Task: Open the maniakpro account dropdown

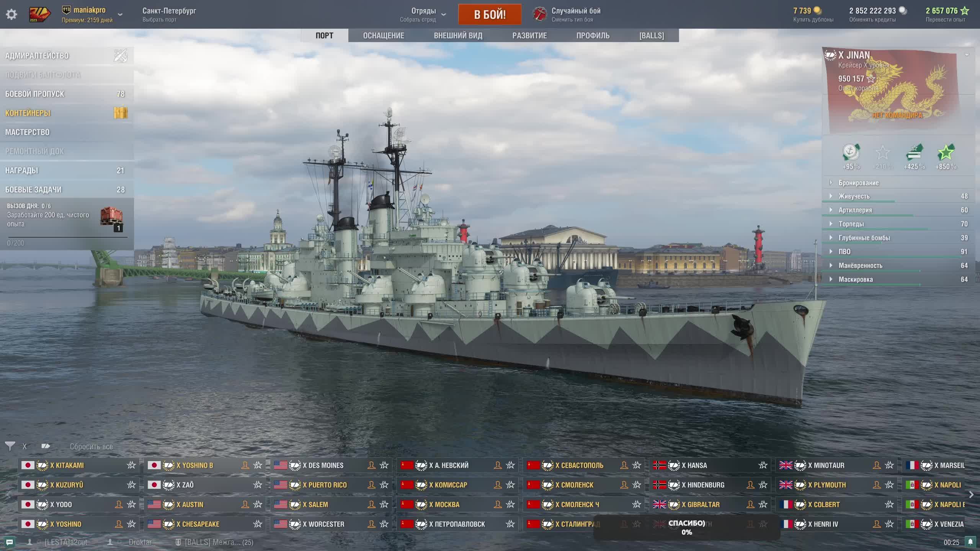Action: [x=120, y=15]
